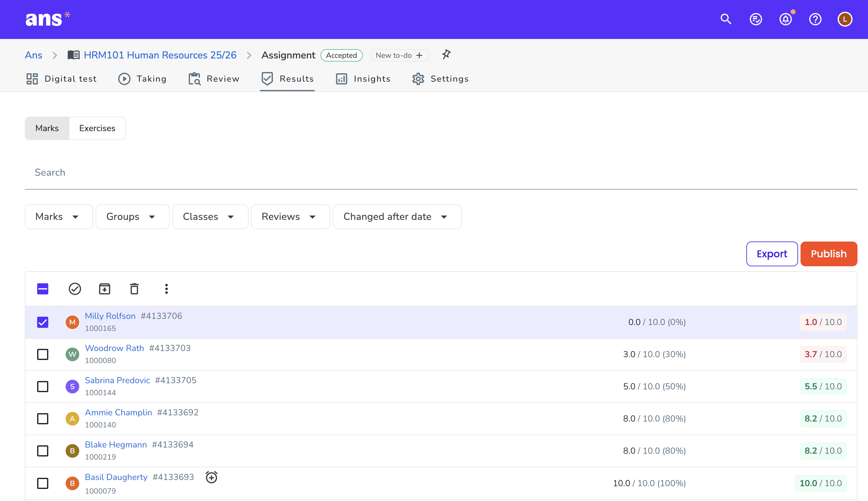Click Woodrow Rath's mark 3.7 / 10.0
Image resolution: width=868 pixels, height=501 pixels.
tap(823, 354)
